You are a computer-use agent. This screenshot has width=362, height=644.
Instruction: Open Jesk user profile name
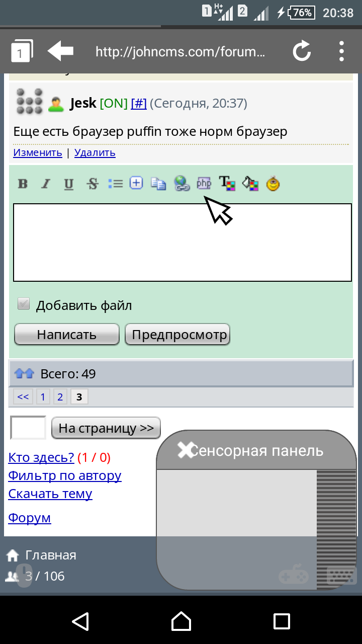(83, 103)
